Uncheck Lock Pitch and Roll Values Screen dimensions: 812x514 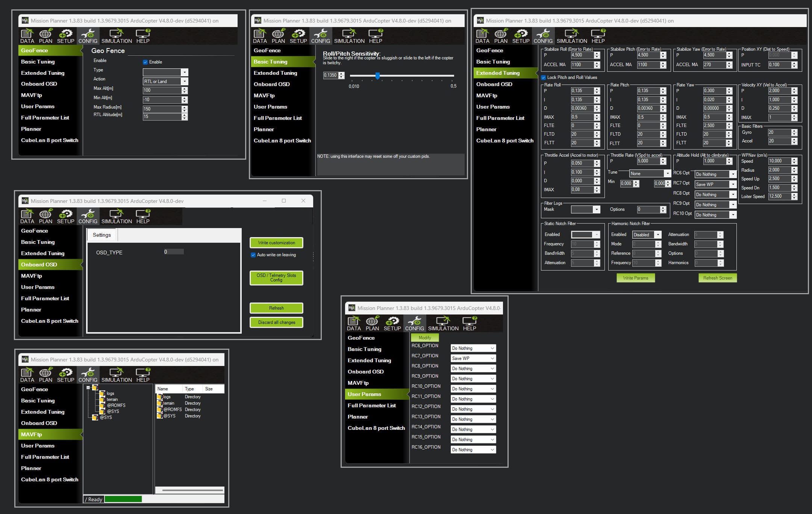543,77
